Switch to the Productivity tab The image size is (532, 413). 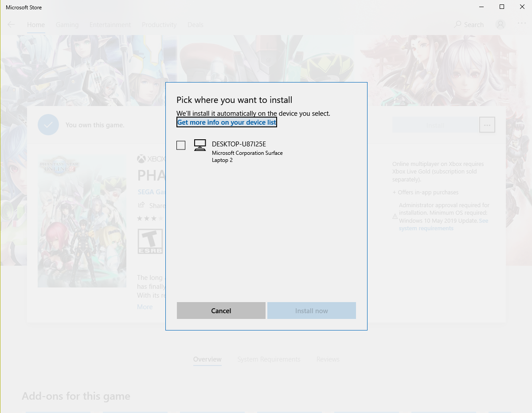[x=159, y=25]
